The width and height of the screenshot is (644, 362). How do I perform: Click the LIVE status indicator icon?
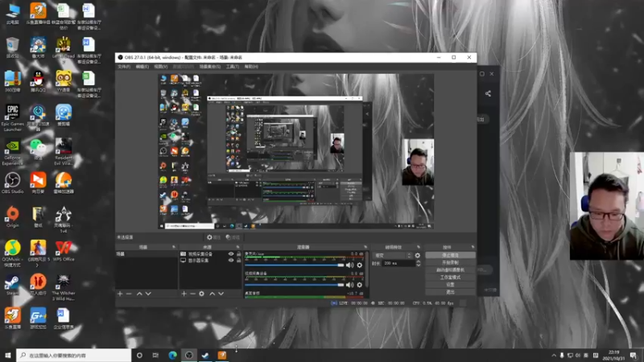[334, 303]
